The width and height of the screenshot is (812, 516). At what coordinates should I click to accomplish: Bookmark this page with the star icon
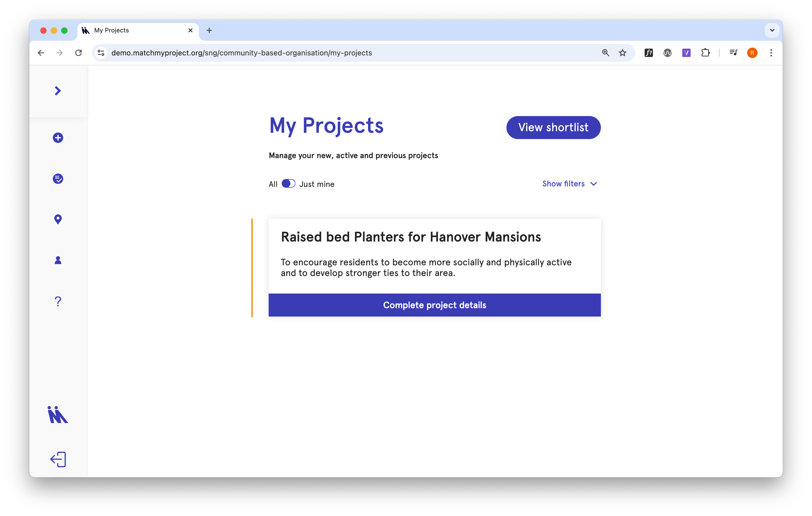pyautogui.click(x=623, y=53)
